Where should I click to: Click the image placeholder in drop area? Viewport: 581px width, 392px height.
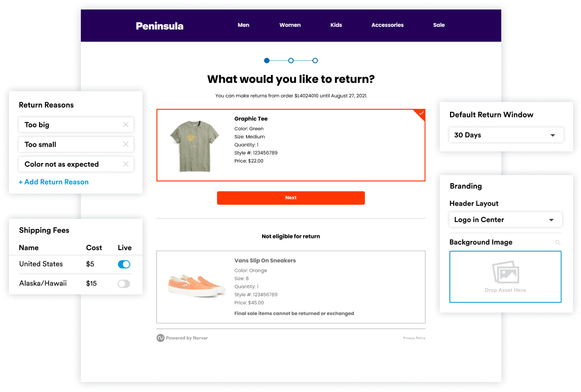pyautogui.click(x=505, y=273)
